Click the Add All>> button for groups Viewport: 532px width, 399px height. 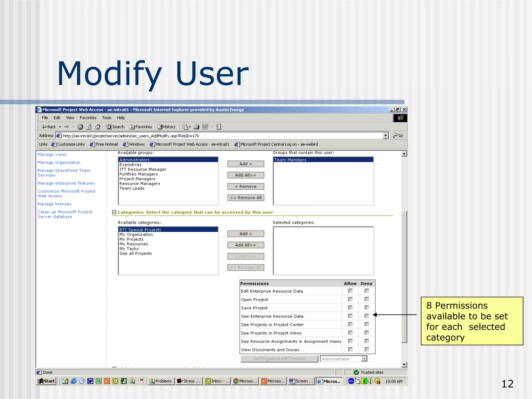pyautogui.click(x=245, y=175)
